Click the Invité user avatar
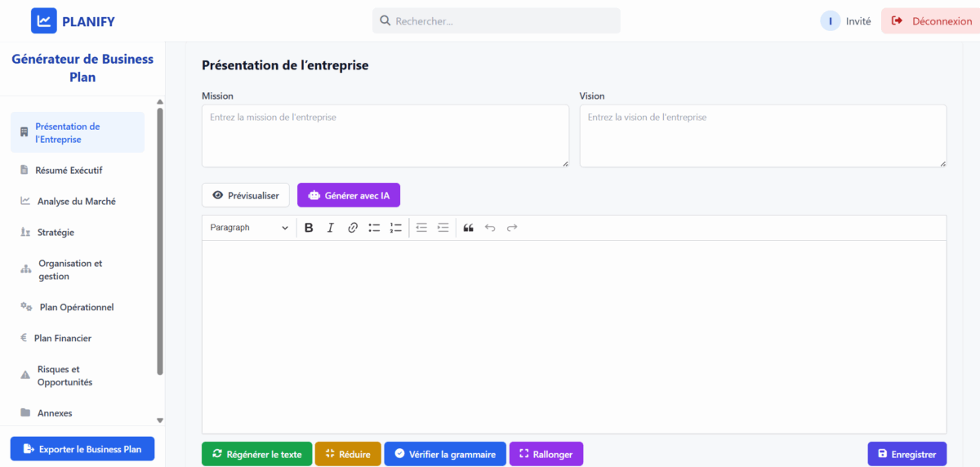This screenshot has height=467, width=980. pos(831,21)
